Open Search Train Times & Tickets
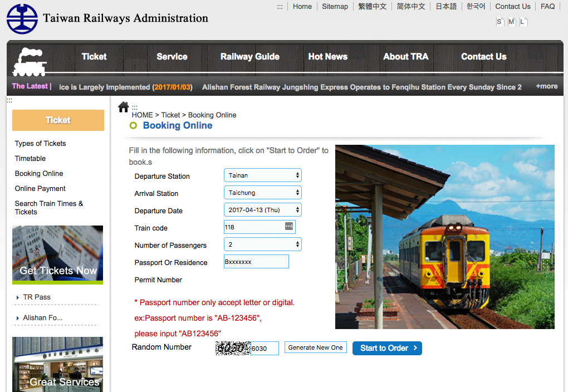The height and width of the screenshot is (392, 568). [x=49, y=208]
